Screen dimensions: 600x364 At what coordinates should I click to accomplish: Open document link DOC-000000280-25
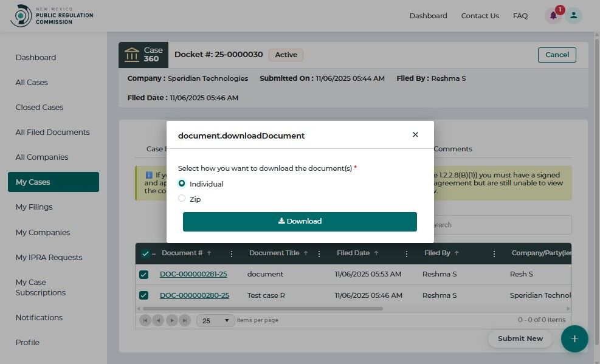(195, 295)
